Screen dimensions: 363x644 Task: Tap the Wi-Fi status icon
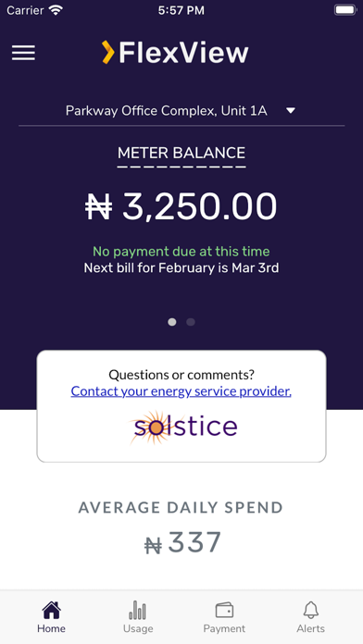point(55,10)
